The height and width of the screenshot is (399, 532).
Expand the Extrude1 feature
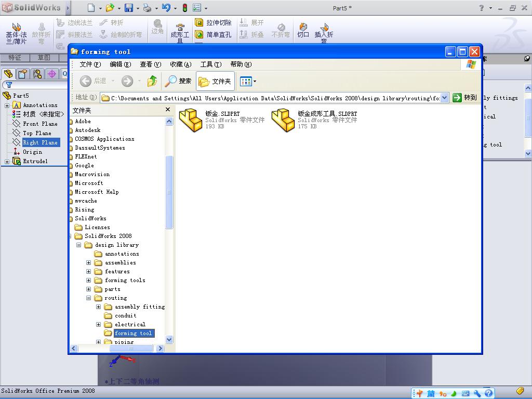7,162
